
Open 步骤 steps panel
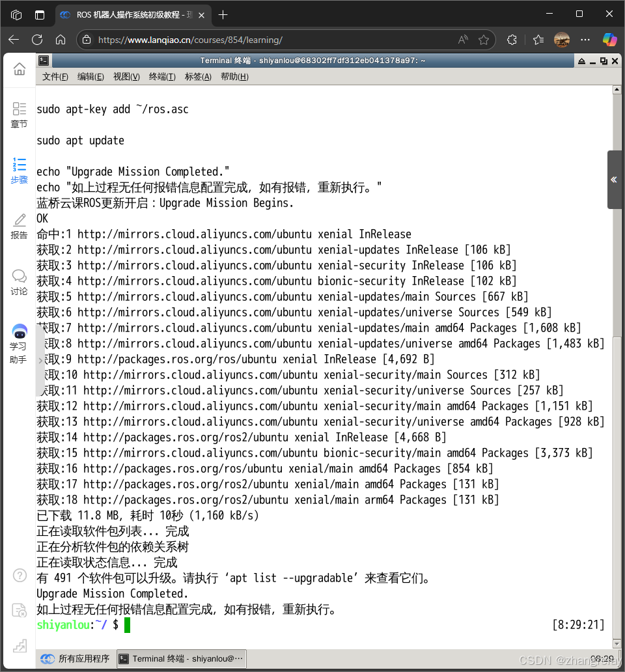tap(20, 171)
